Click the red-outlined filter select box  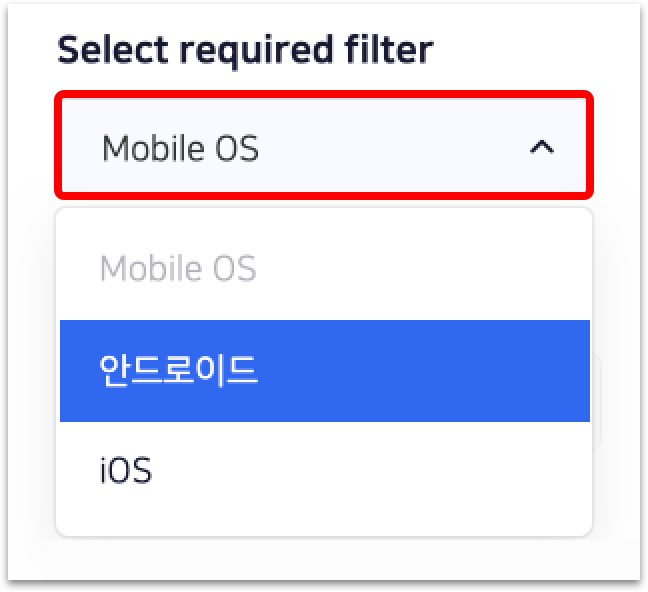click(x=323, y=146)
